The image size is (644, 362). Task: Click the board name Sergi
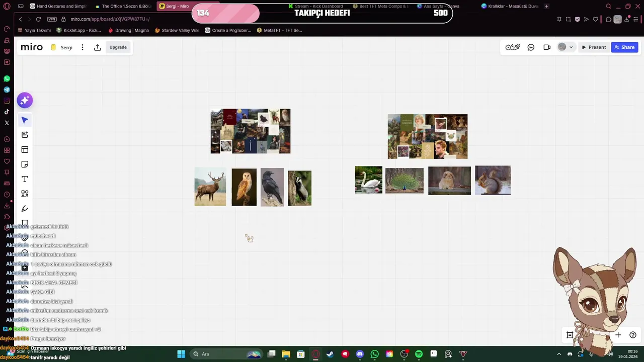(x=66, y=47)
